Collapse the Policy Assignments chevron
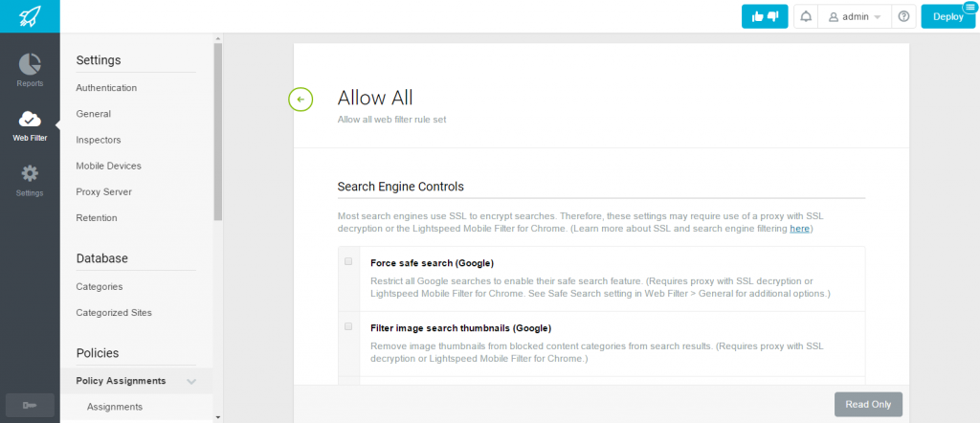The height and width of the screenshot is (423, 980). click(191, 381)
